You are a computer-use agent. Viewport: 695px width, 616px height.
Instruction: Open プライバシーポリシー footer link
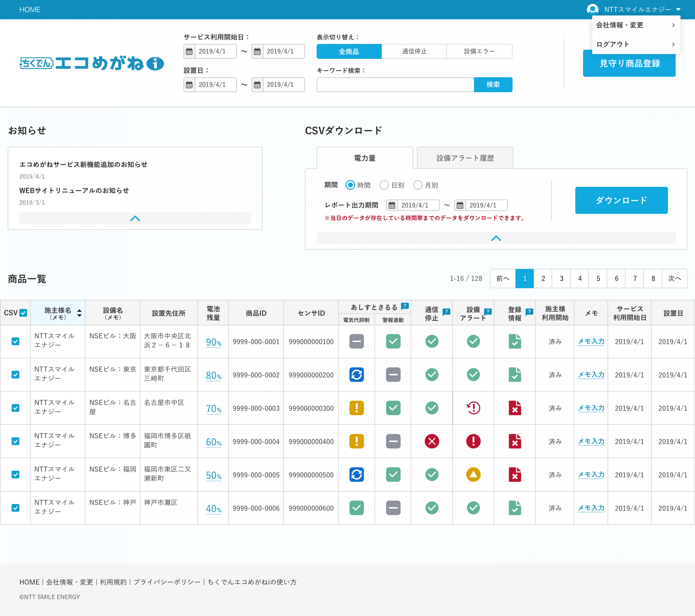(167, 582)
